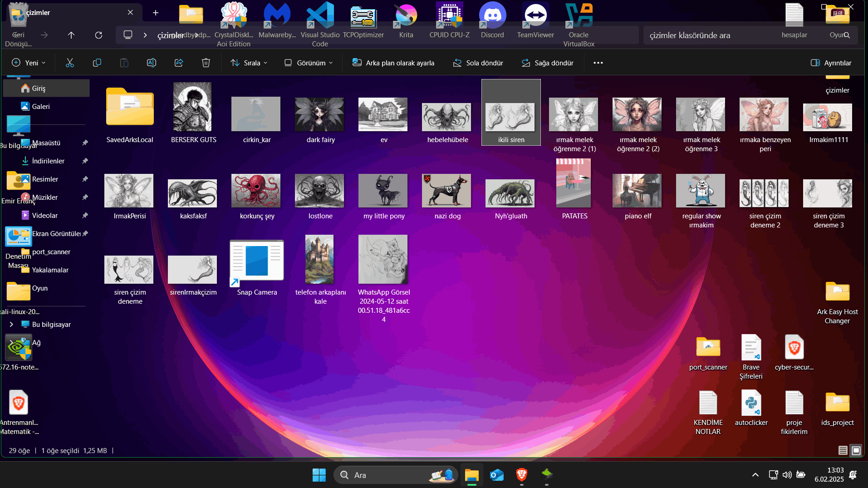This screenshot has width=868, height=488.
Task: Open the Krita desktop shortcut
Action: click(406, 20)
